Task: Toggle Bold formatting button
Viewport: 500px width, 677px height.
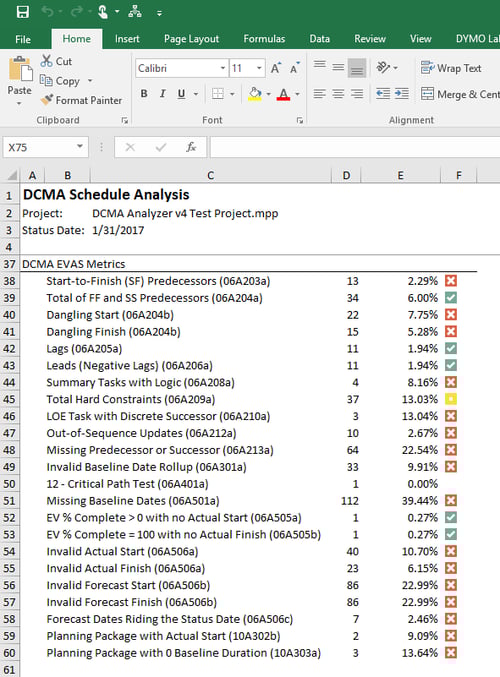Action: pos(144,94)
